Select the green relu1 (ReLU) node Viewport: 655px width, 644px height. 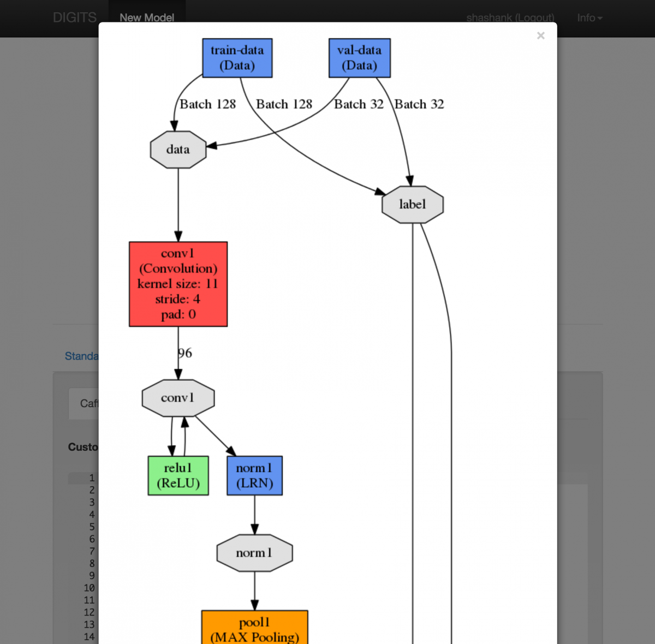(178, 475)
